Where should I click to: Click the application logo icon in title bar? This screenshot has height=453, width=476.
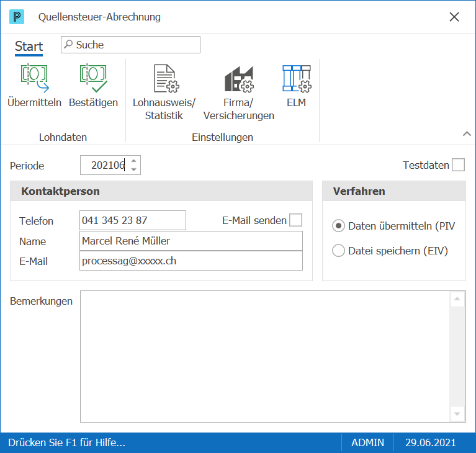[x=17, y=17]
